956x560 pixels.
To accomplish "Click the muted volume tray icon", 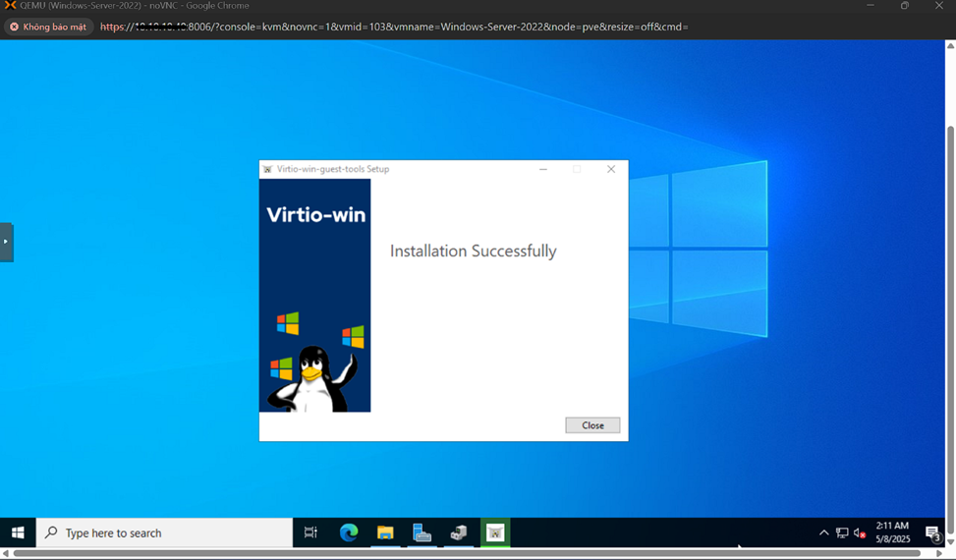I will (860, 532).
